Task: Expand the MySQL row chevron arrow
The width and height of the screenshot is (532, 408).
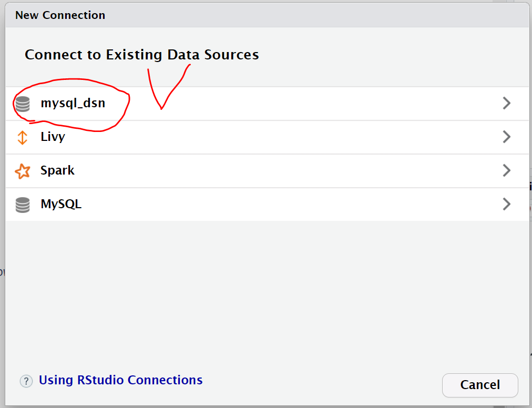Action: click(507, 204)
